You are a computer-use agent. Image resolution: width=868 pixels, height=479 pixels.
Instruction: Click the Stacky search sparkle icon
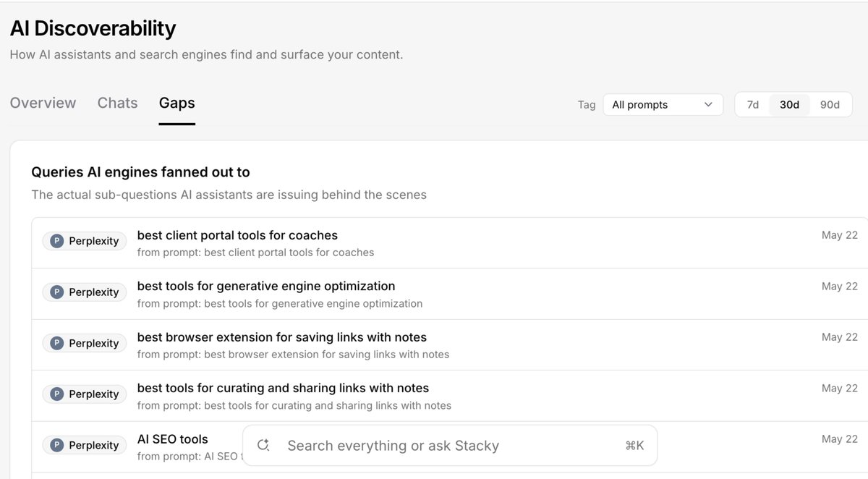pos(263,445)
